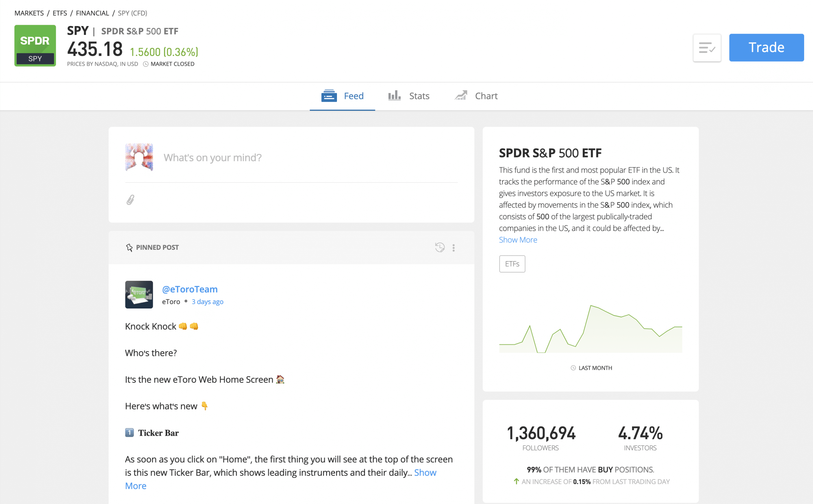Click the 1,360,694 followers count
This screenshot has width=813, height=504.
pos(541,433)
